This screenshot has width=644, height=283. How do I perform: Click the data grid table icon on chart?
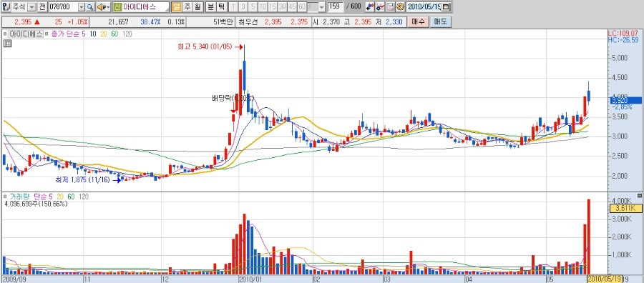pyautogui.click(x=7, y=43)
